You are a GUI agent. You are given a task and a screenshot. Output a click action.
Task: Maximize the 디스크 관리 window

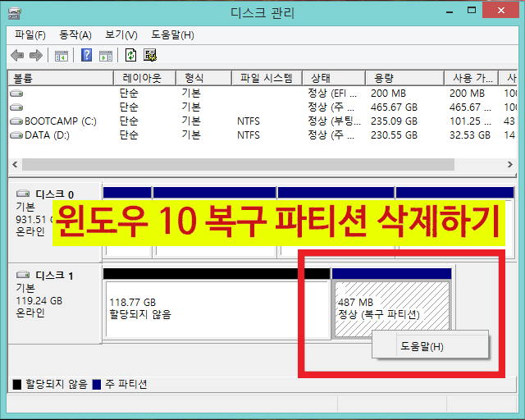point(472,11)
